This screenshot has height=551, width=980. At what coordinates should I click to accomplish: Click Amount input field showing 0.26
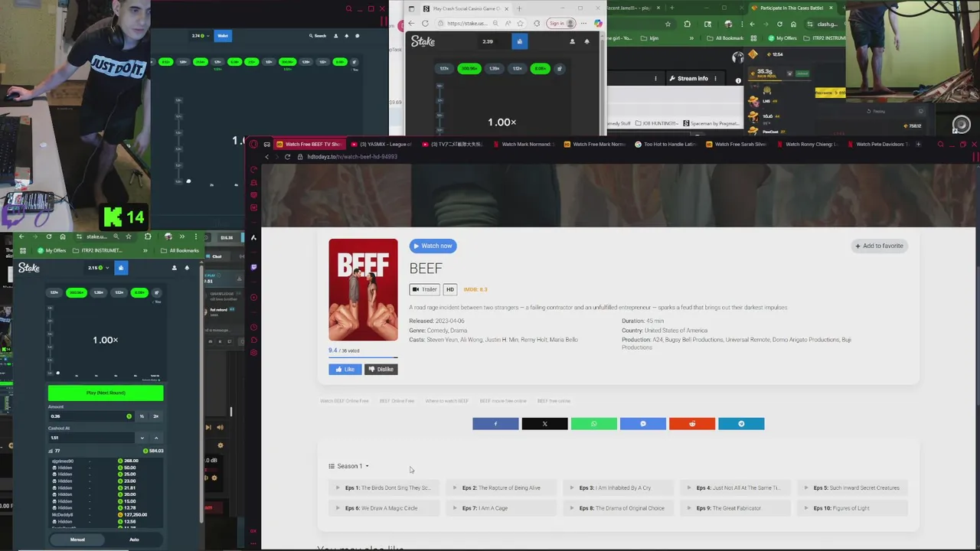[90, 416]
